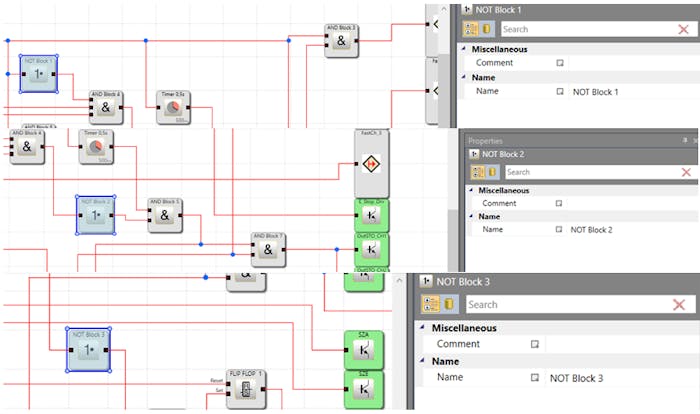Select the FLIP FLOP 1 block
This screenshot has width=700, height=414.
point(246,389)
